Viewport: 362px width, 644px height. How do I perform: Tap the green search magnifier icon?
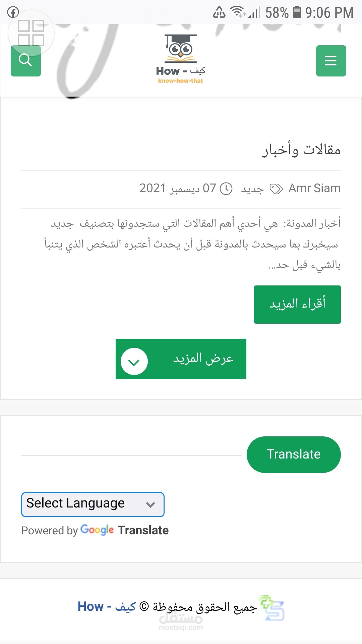pyautogui.click(x=25, y=61)
